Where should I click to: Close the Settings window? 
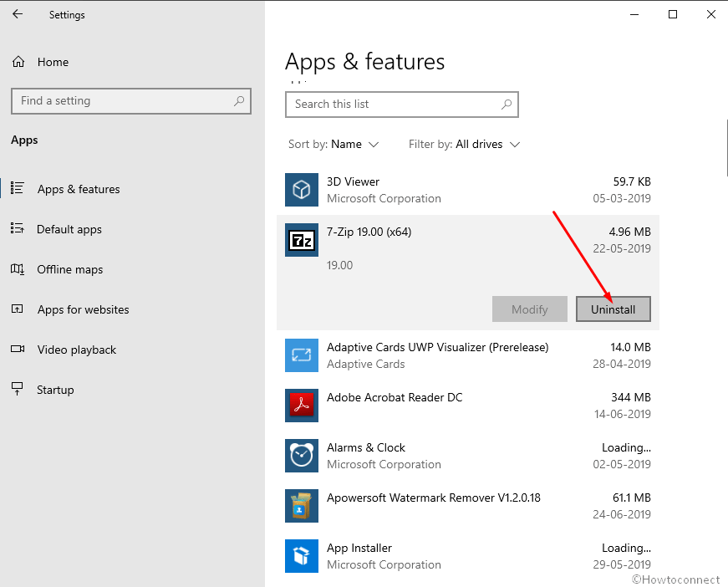(710, 14)
